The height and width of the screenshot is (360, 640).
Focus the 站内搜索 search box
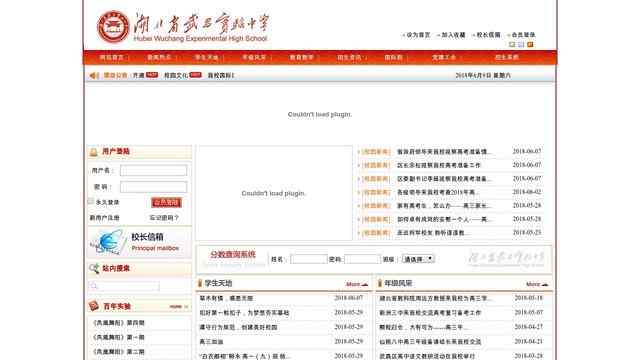124,286
